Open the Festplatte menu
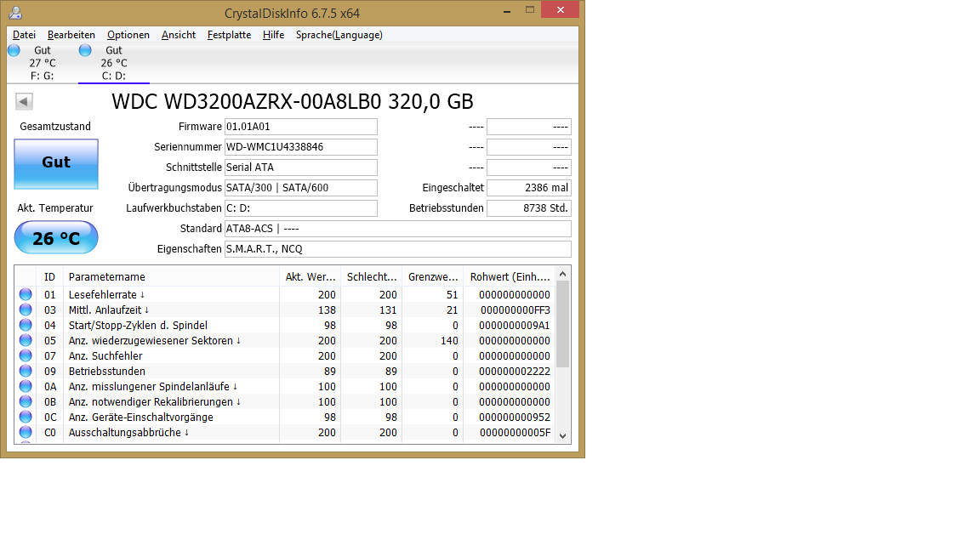This screenshot has height=551, width=980. click(x=230, y=35)
